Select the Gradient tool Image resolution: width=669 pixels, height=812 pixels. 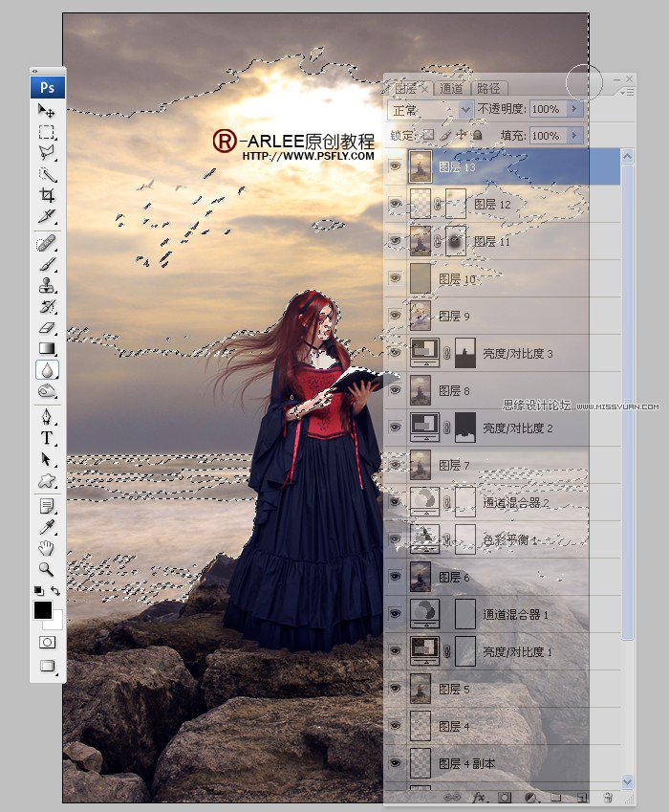[47, 348]
